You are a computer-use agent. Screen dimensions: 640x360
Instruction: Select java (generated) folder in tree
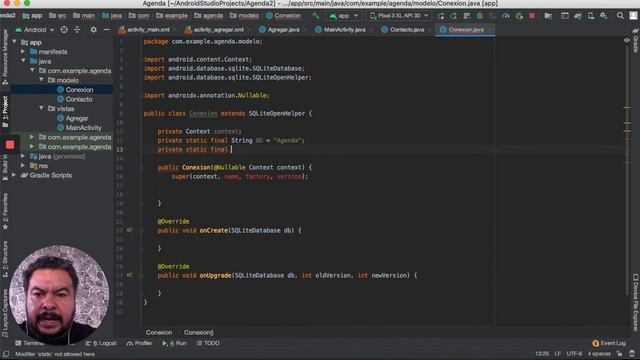[x=58, y=156]
